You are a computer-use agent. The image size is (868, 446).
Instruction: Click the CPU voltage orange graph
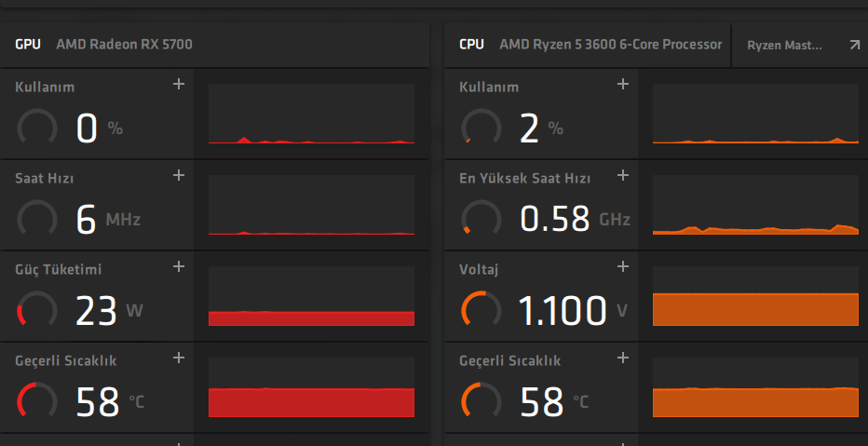coord(755,296)
